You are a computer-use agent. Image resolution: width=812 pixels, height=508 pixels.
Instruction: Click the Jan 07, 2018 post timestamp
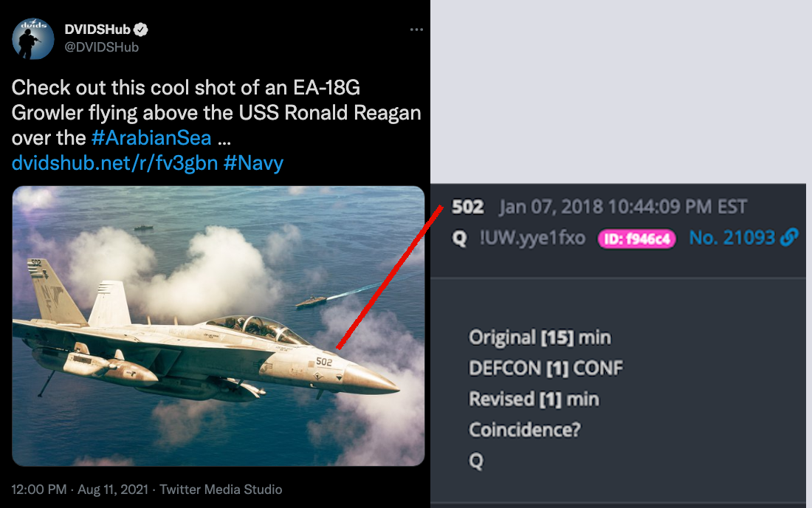[x=623, y=207]
